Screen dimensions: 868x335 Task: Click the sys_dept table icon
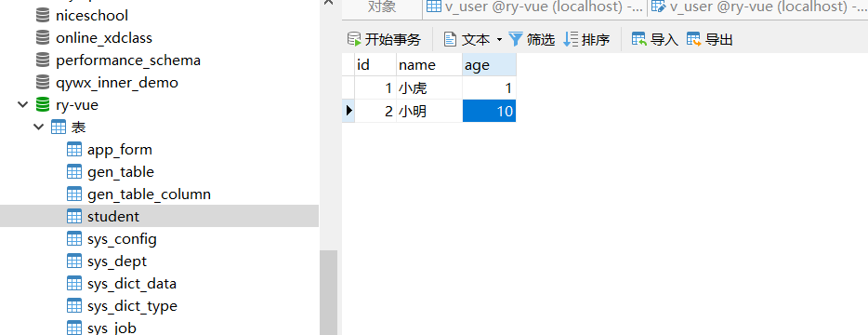[74, 261]
